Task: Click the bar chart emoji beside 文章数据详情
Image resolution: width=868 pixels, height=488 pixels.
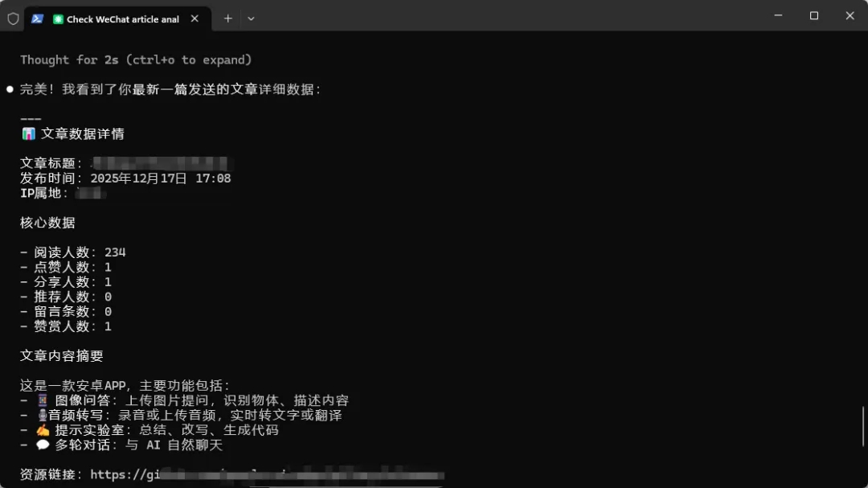Action: (28, 133)
